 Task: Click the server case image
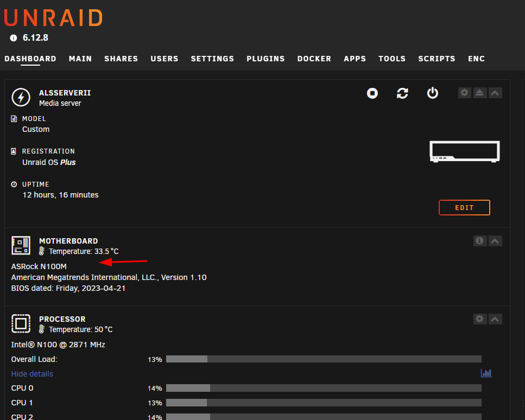click(x=465, y=151)
